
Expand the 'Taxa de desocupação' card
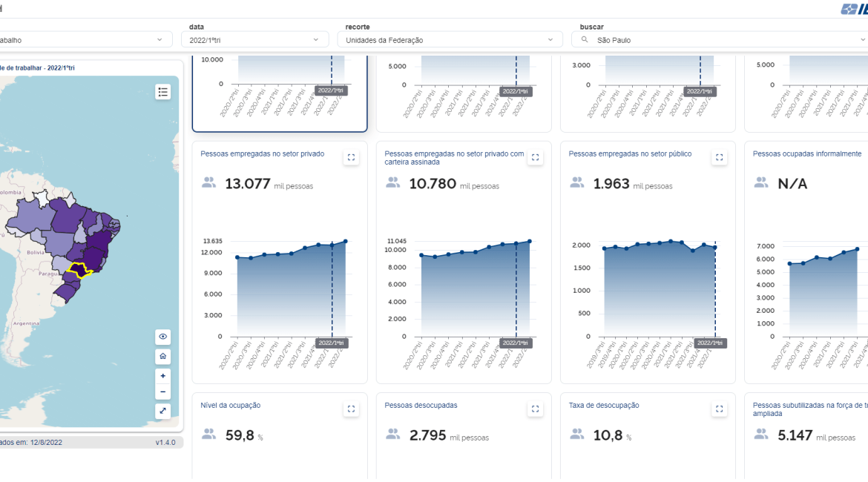pos(719,409)
